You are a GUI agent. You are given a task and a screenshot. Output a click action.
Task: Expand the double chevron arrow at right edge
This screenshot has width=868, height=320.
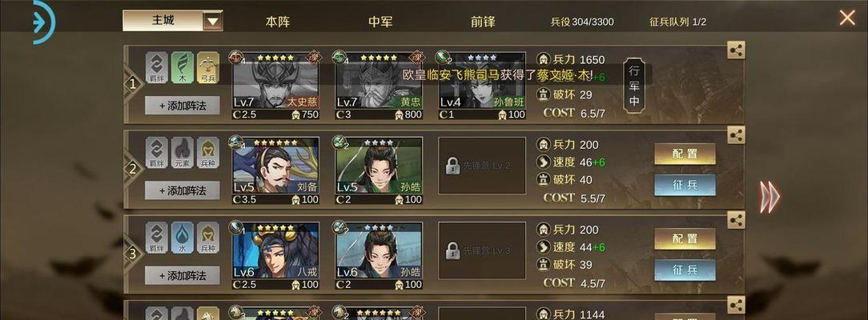point(770,197)
